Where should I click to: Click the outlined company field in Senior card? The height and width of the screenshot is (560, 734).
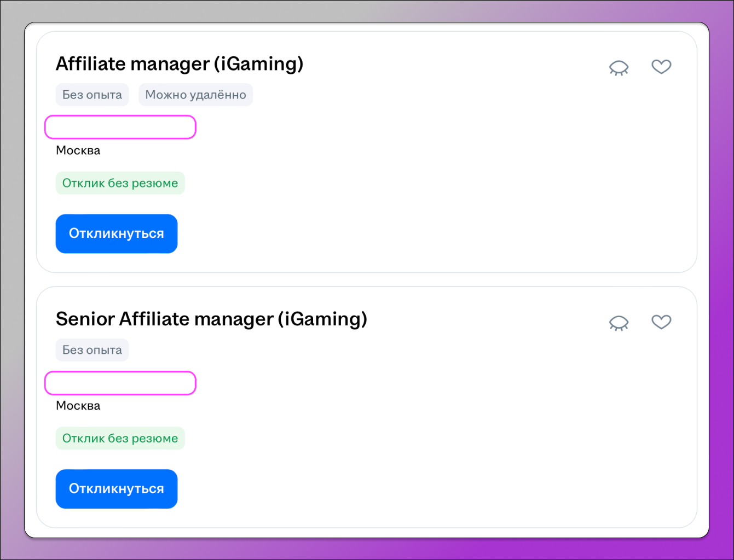point(120,383)
